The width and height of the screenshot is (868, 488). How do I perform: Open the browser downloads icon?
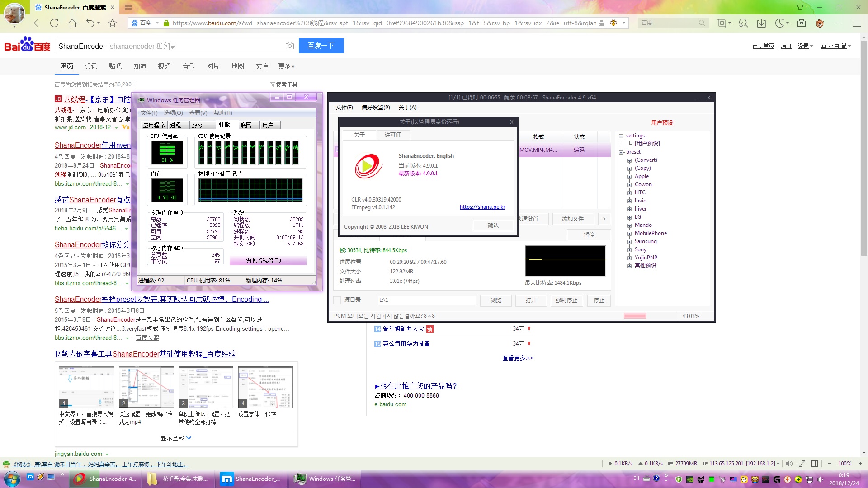(761, 23)
